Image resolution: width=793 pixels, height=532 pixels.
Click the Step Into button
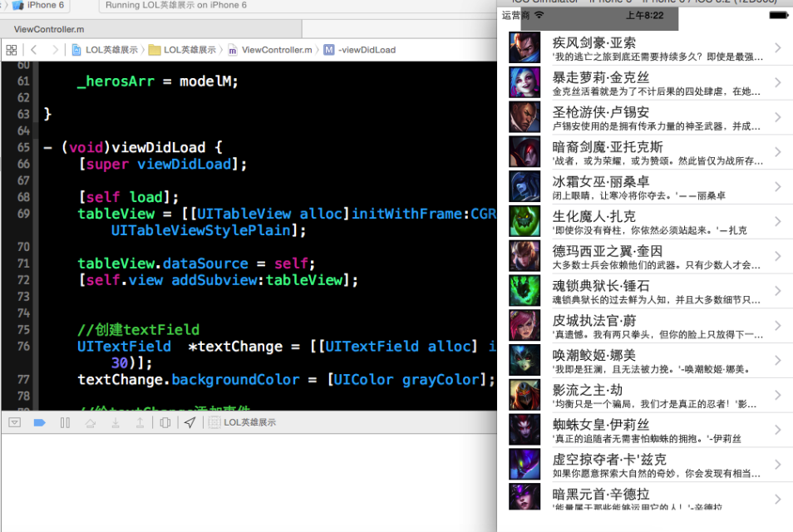pos(116,423)
